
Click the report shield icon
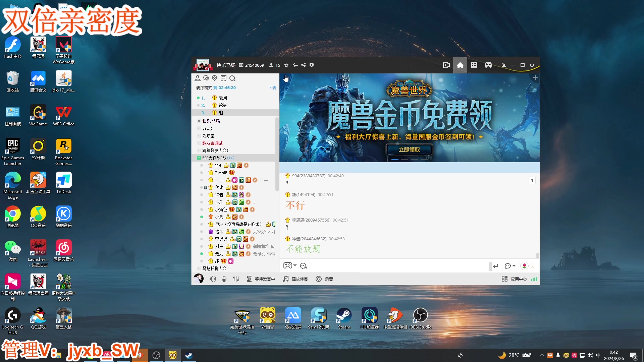click(x=312, y=65)
